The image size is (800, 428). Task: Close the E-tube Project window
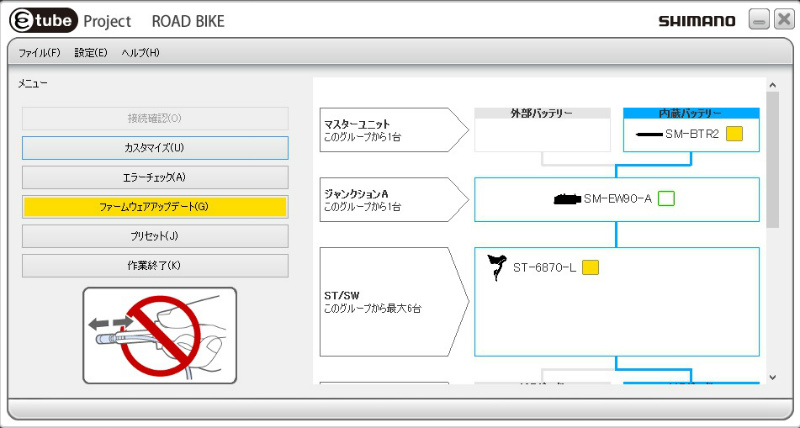coord(784,20)
